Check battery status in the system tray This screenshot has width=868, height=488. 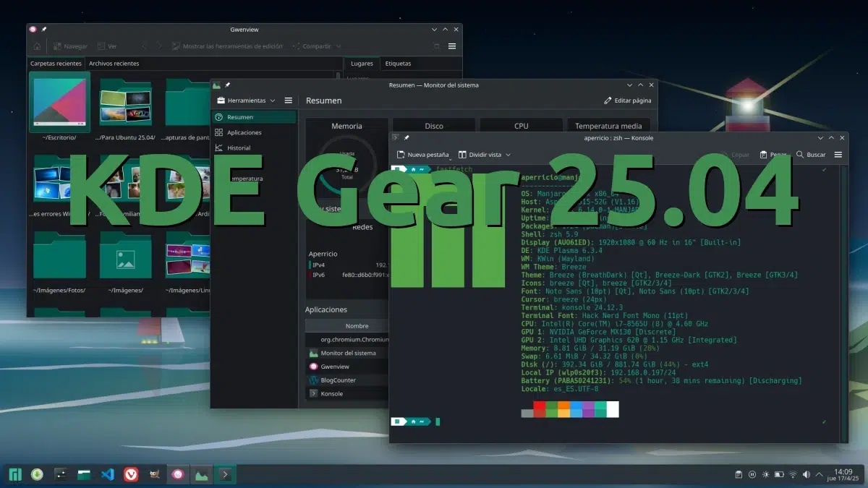(779, 475)
